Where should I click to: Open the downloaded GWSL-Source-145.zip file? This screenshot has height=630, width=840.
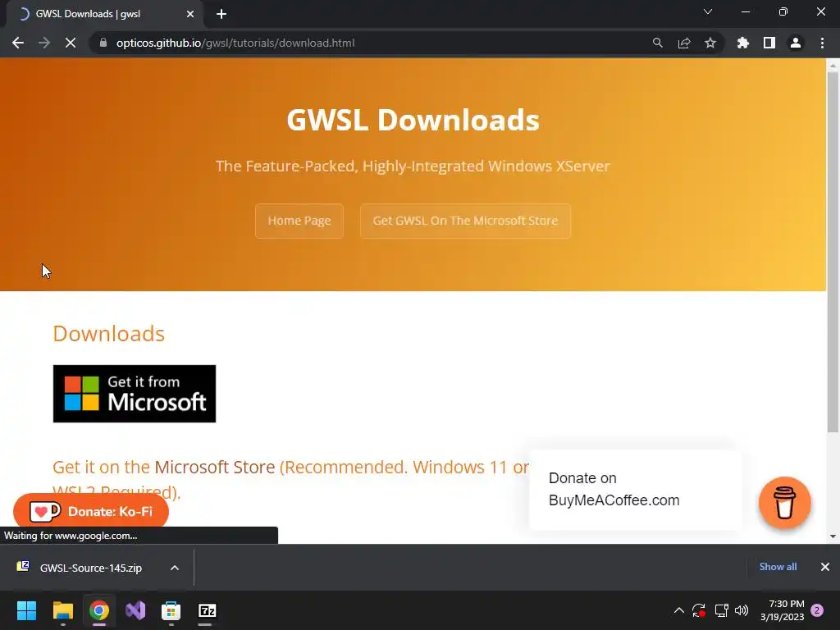point(90,568)
